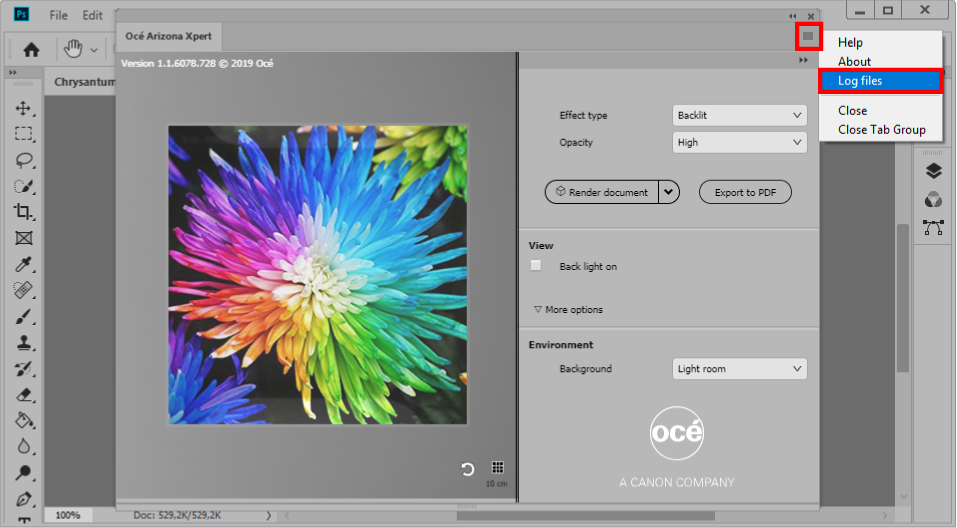Select About in the panel menu
Screen dimensions: 957x528
(x=854, y=62)
